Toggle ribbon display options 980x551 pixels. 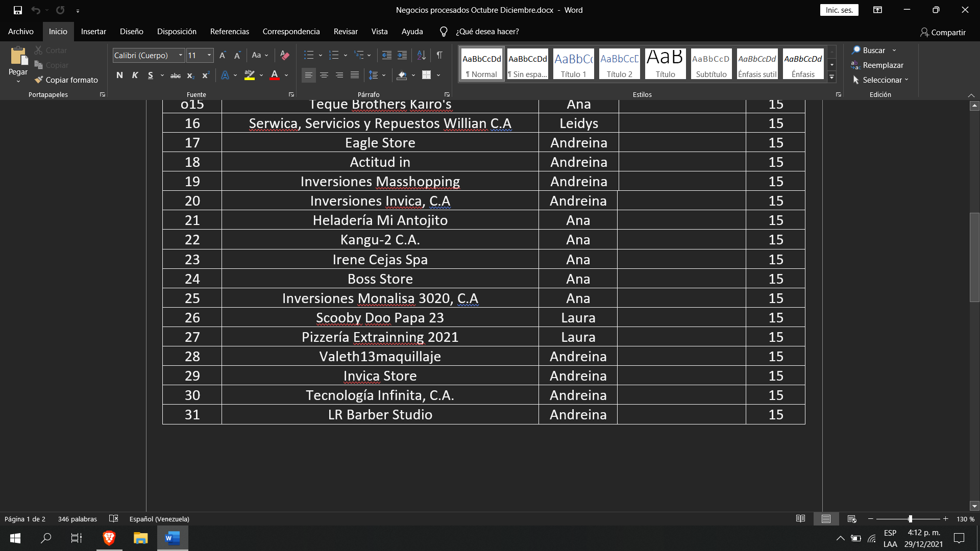(877, 10)
